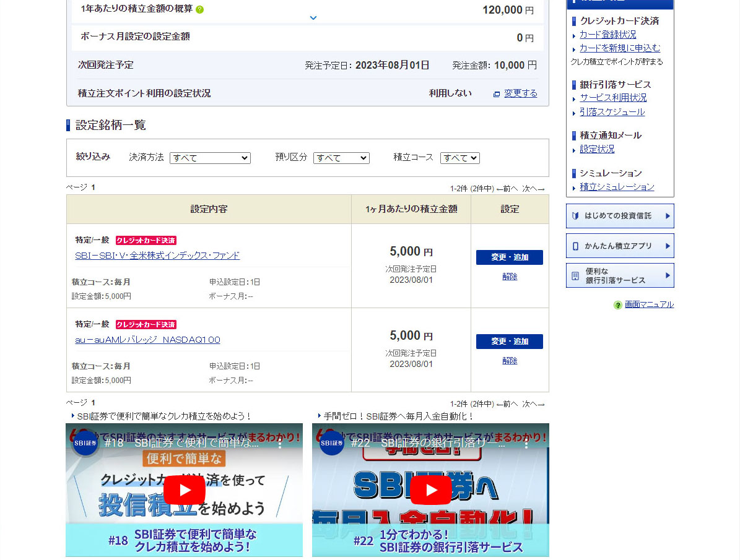
Task: Click 変更・追加 button for the NASDAQ100 fund
Action: click(x=509, y=342)
